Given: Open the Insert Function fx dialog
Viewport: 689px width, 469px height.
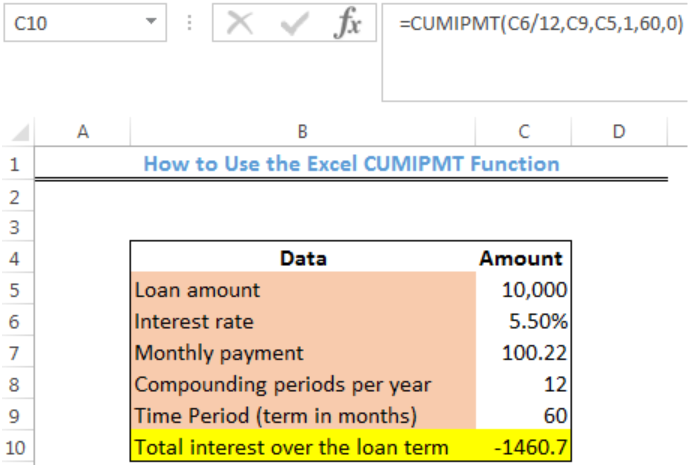Looking at the screenshot, I should pos(347,23).
